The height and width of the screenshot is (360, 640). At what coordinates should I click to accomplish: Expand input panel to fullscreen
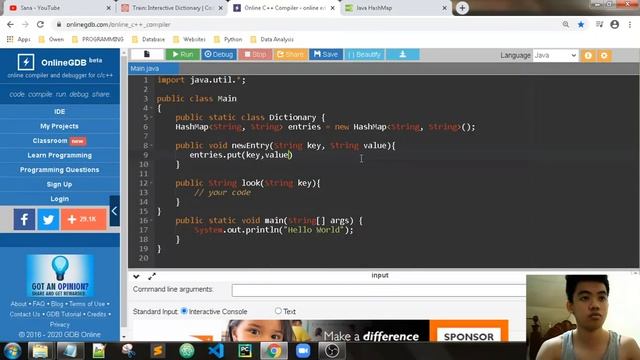tap(152, 276)
